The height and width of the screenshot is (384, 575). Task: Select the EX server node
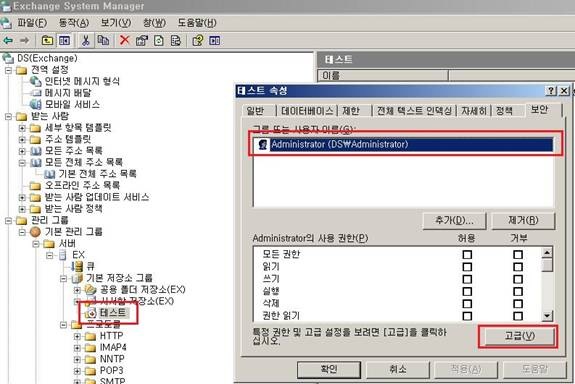point(78,255)
